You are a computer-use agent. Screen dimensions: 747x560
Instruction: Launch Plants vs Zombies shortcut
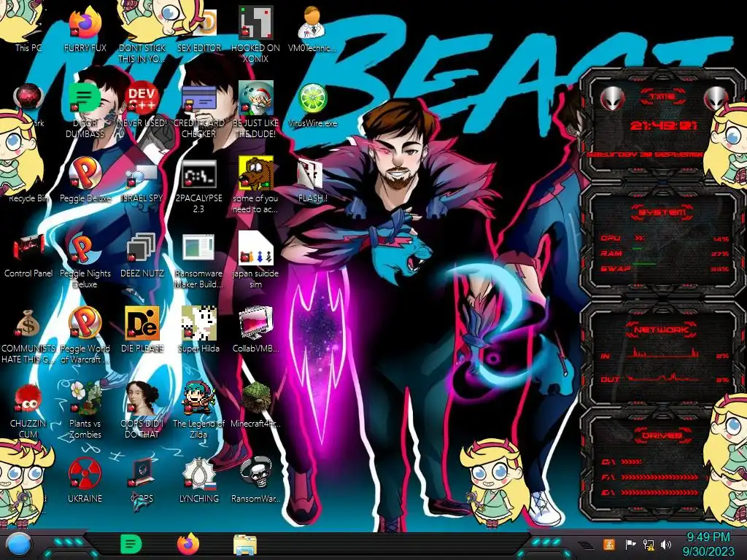(x=85, y=410)
